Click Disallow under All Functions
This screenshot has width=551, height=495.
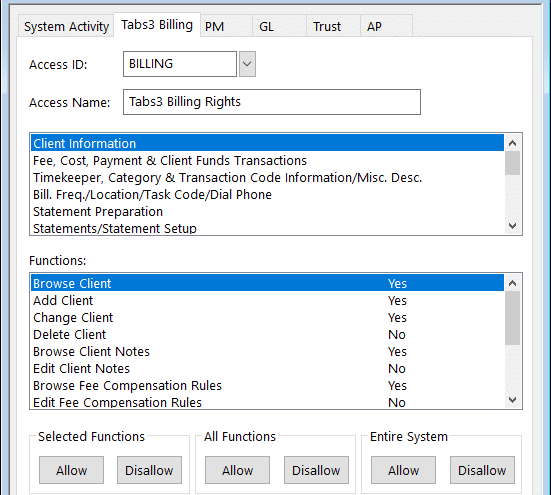[x=316, y=470]
